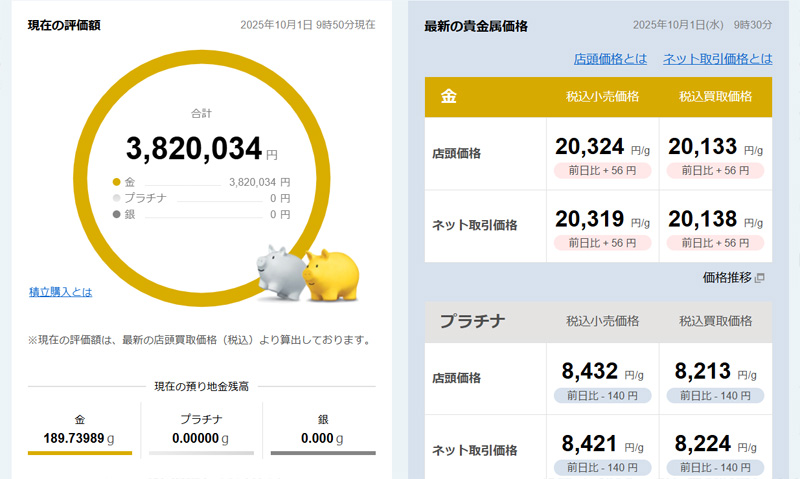Select the 金 balance tab showing 189.73989 g
This screenshot has height=479, width=800.
(80, 430)
